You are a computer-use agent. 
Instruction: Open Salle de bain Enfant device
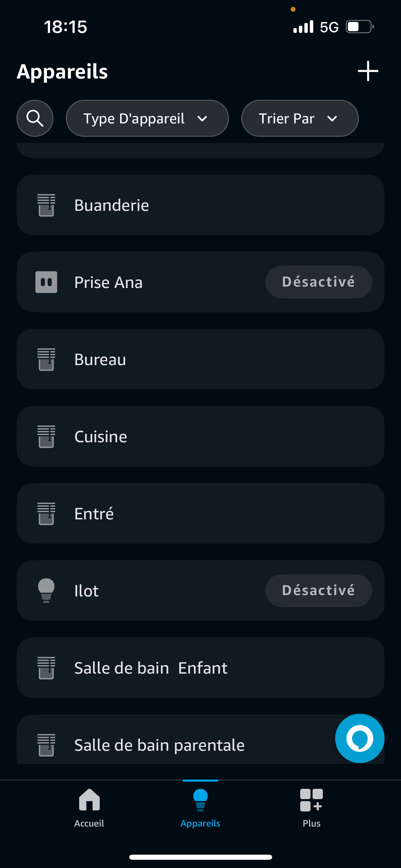(x=200, y=668)
